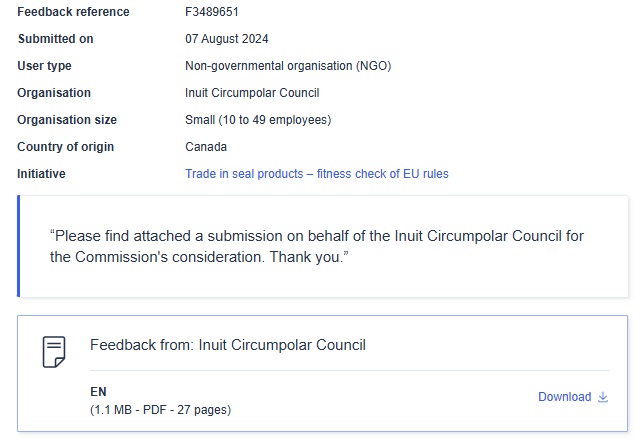Viewport: 641px width, 440px height.
Task: Click the 'User type' label
Action: [44, 66]
